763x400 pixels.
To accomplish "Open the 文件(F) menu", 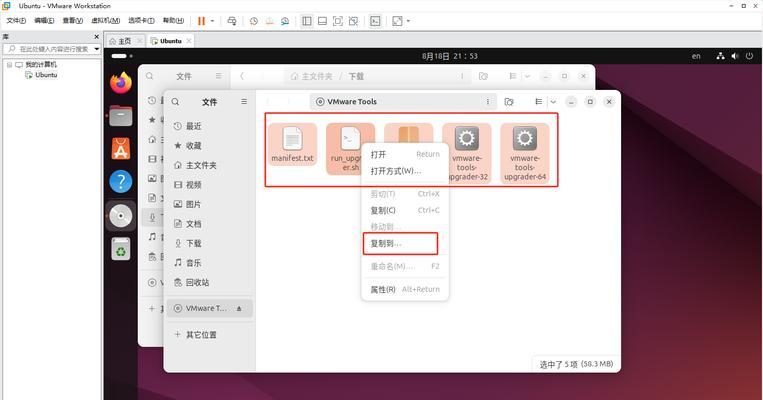I will tap(16, 20).
